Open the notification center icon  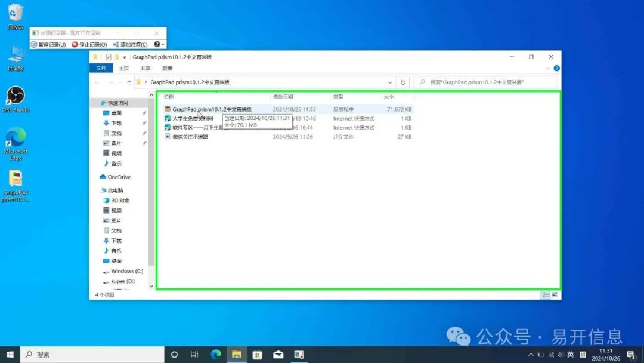point(631,355)
